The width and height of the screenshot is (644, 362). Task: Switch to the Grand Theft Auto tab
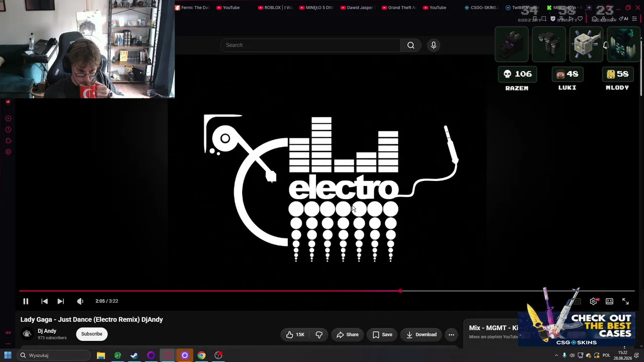pyautogui.click(x=400, y=8)
